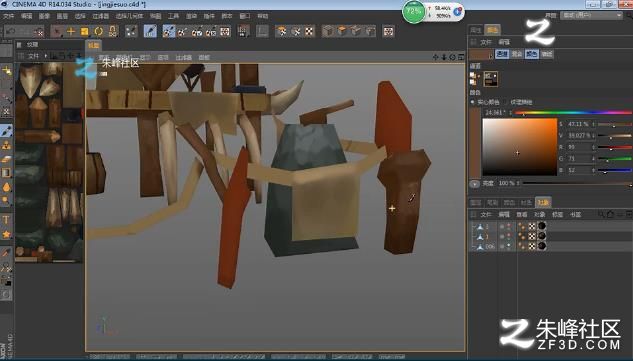
Task: Open 编辑 menu in the color panel
Action: 504,42
